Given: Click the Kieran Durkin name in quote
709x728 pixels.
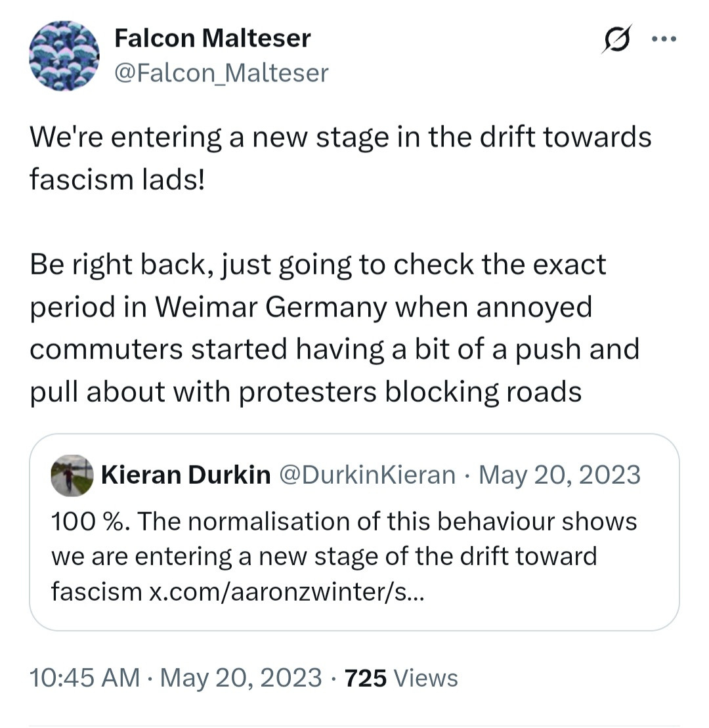Looking at the screenshot, I should [x=186, y=475].
